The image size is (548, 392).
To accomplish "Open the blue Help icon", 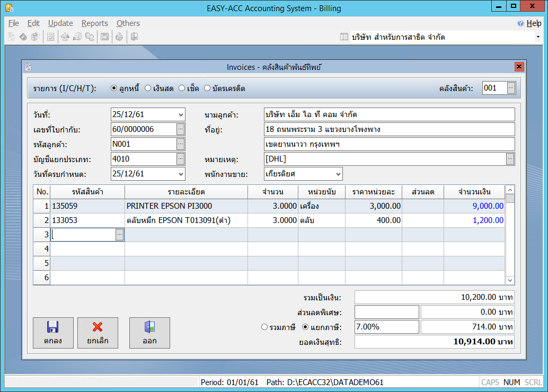I will 520,23.
